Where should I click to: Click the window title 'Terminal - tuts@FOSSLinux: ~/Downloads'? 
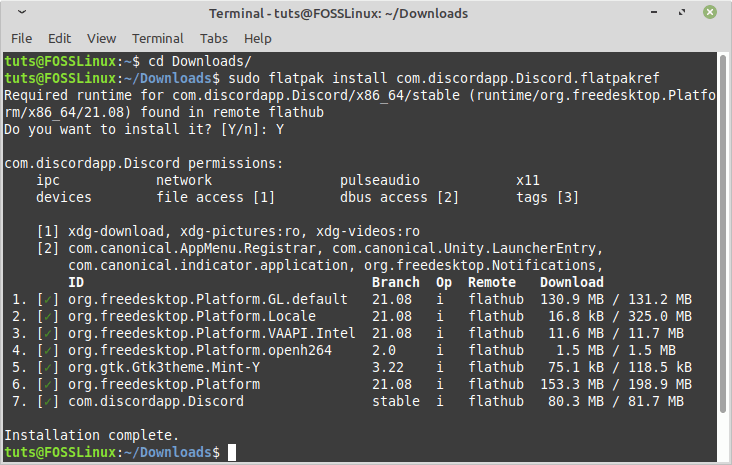click(x=338, y=13)
